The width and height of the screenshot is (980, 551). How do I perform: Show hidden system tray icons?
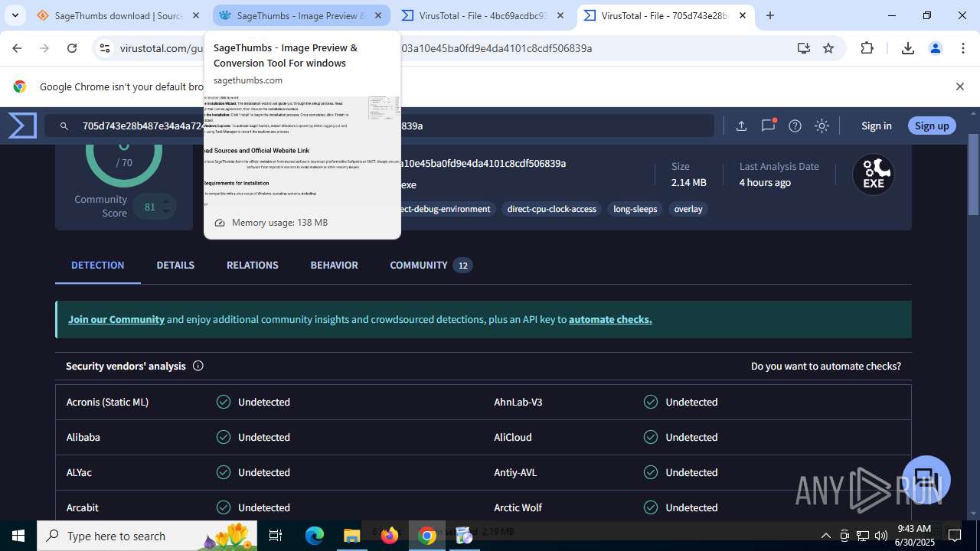click(x=825, y=536)
